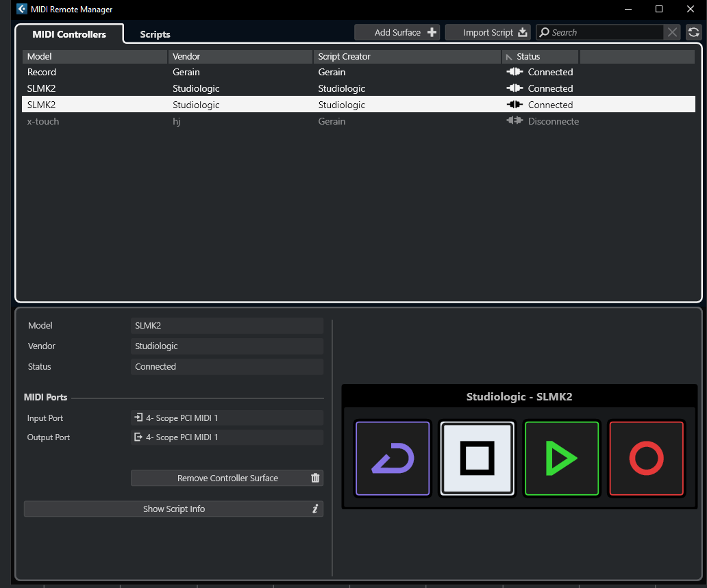707x588 pixels.
Task: Click the red record pad
Action: (x=646, y=458)
